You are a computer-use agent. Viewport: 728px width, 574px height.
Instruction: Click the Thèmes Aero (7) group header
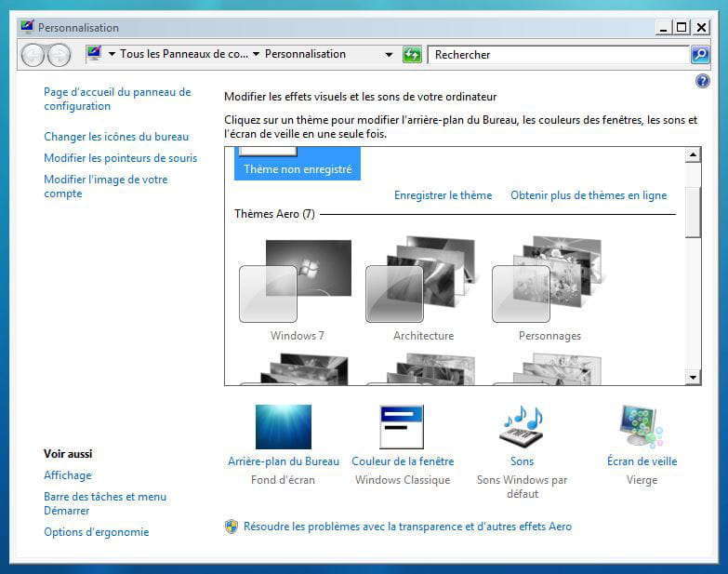tap(274, 214)
